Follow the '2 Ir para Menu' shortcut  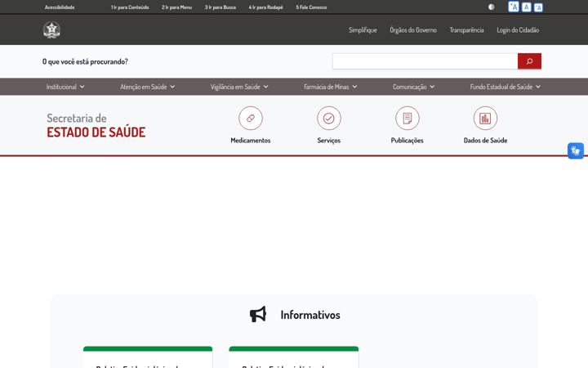point(176,7)
